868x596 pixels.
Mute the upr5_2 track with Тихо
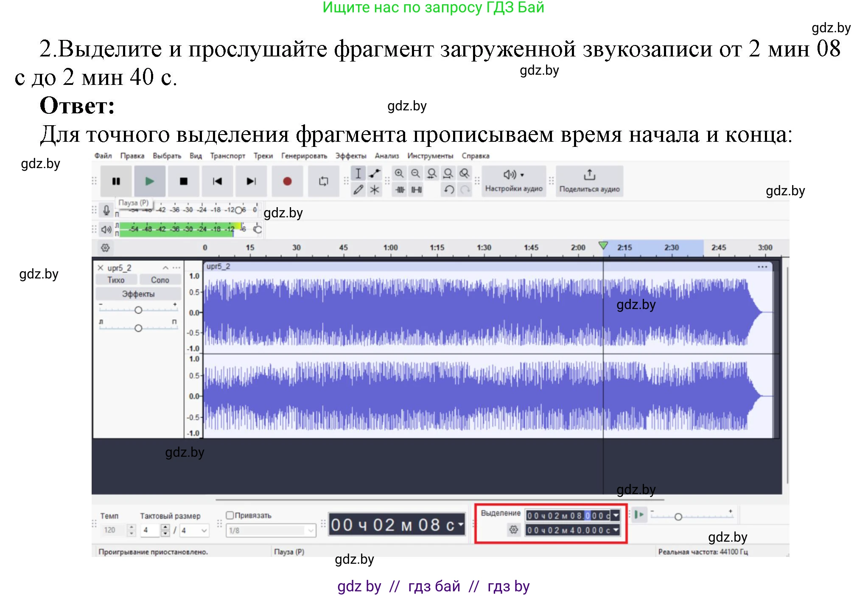116,279
